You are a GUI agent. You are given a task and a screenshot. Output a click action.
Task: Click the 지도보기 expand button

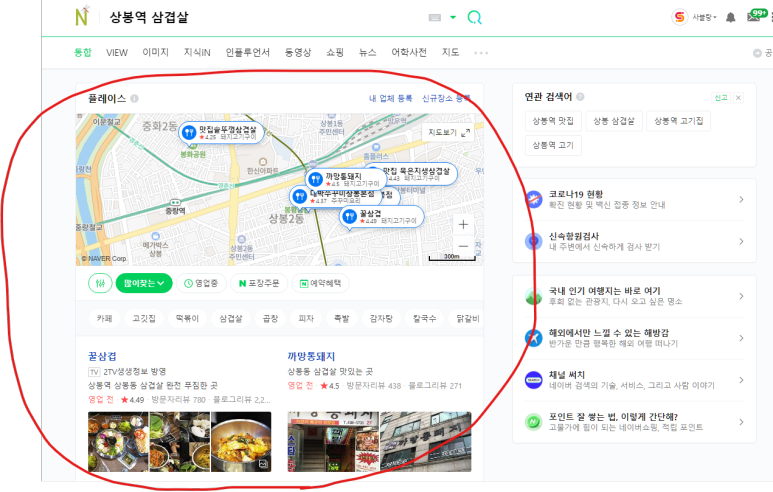pyautogui.click(x=448, y=132)
